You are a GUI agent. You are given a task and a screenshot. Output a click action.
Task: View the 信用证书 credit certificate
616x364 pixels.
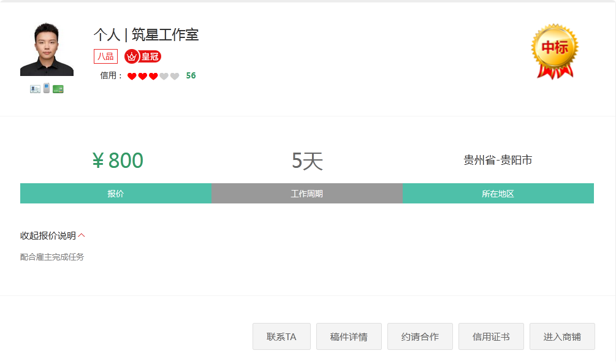490,336
